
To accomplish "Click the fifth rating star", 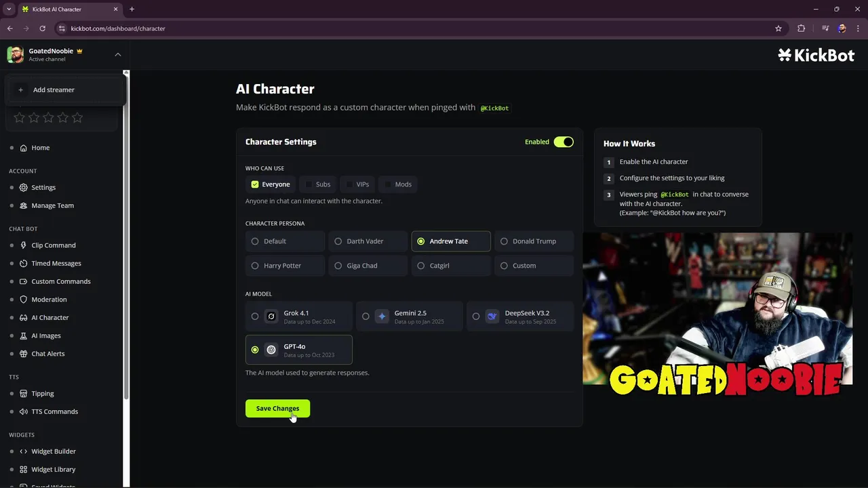I will [x=77, y=118].
